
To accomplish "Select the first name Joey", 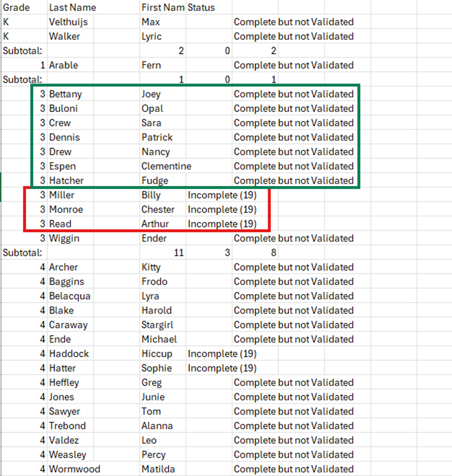I will (163, 94).
